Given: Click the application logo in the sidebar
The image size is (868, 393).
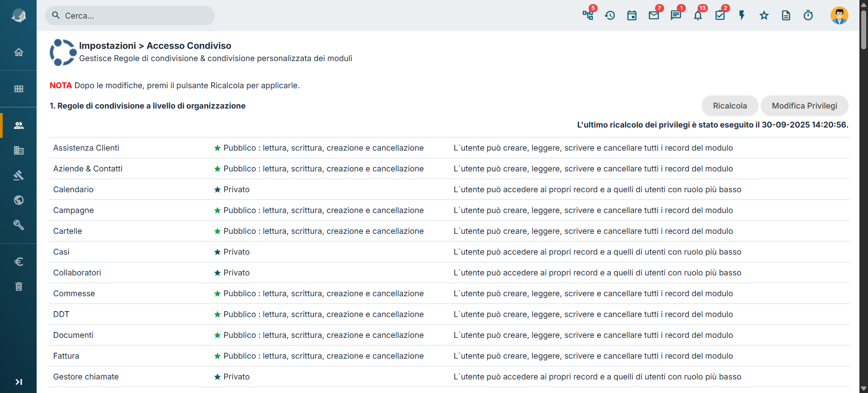Looking at the screenshot, I should [x=19, y=16].
